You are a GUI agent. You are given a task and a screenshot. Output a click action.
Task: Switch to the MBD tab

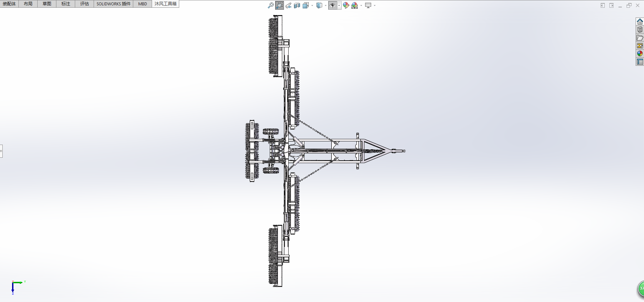pos(143,4)
